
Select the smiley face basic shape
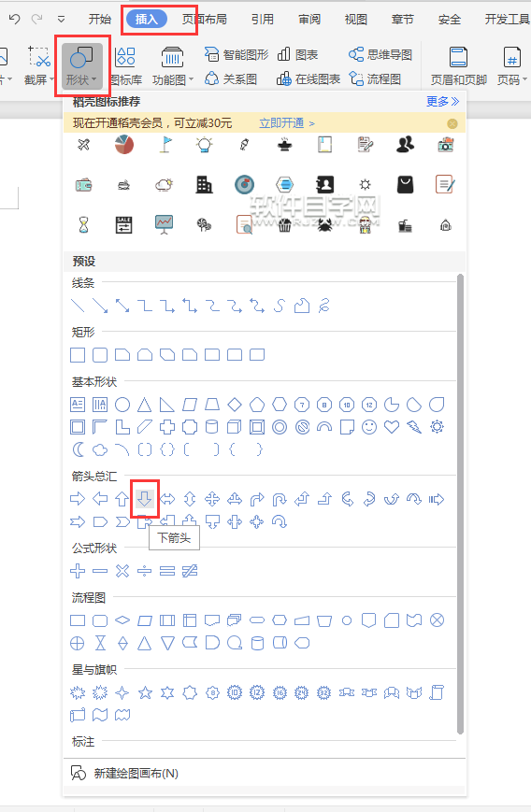369,427
